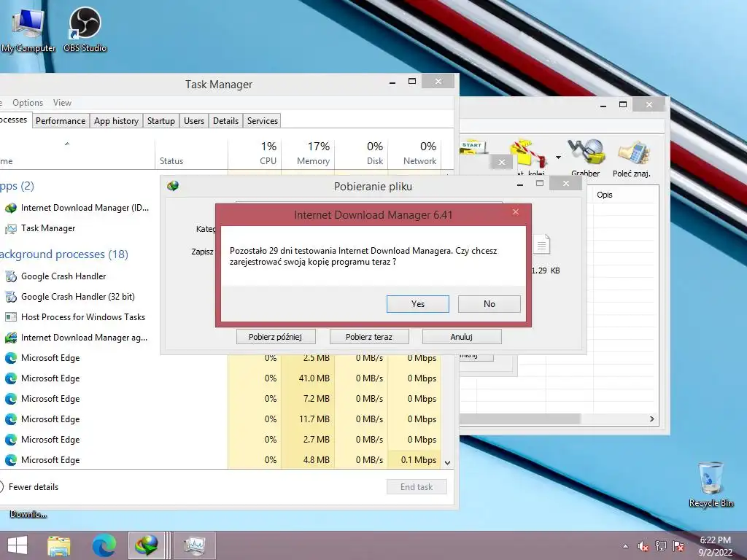Click the End task button
747x560 pixels.
coord(417,486)
